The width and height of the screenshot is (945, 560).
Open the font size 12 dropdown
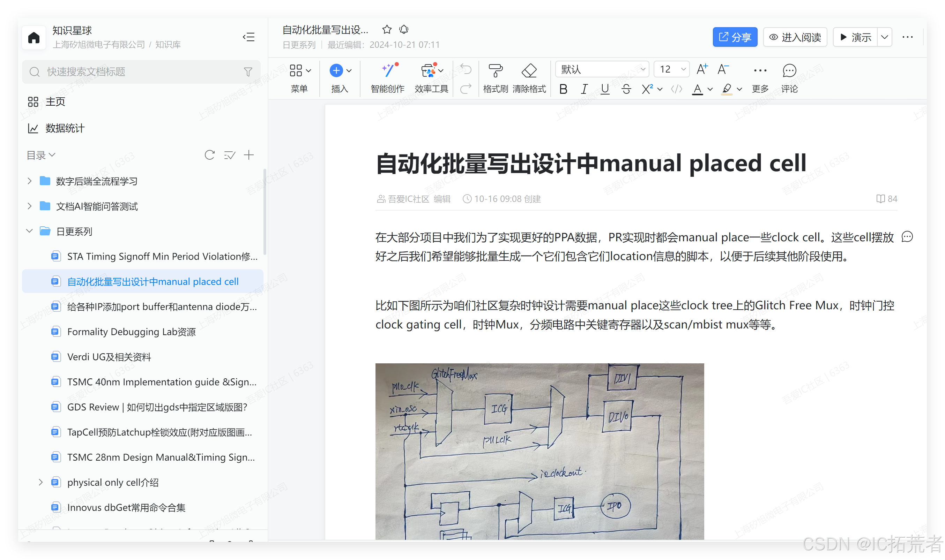pos(671,69)
